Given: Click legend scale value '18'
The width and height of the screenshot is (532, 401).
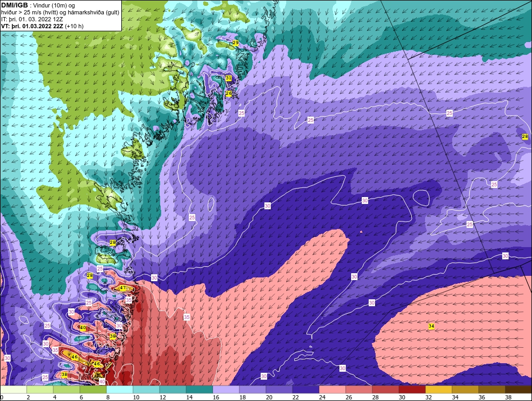Looking at the screenshot, I should click(243, 398).
